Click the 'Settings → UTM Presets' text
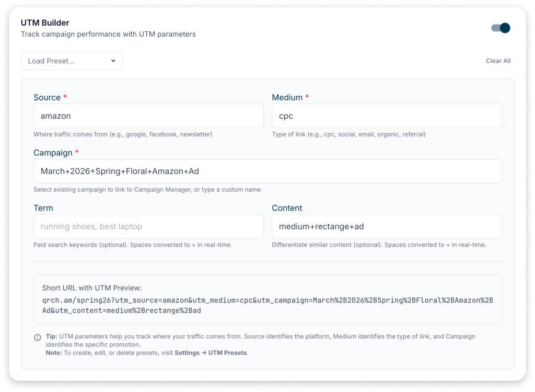 (x=211, y=353)
